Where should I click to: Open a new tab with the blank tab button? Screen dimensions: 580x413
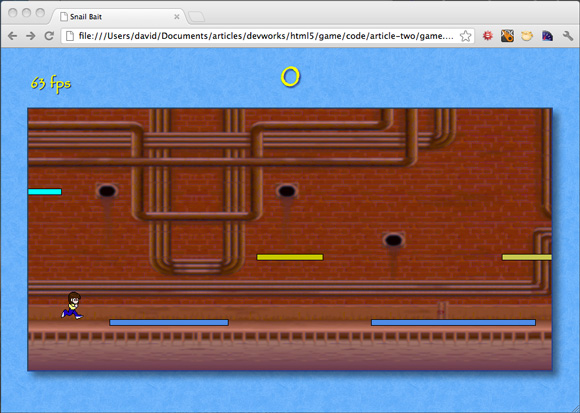(x=196, y=17)
